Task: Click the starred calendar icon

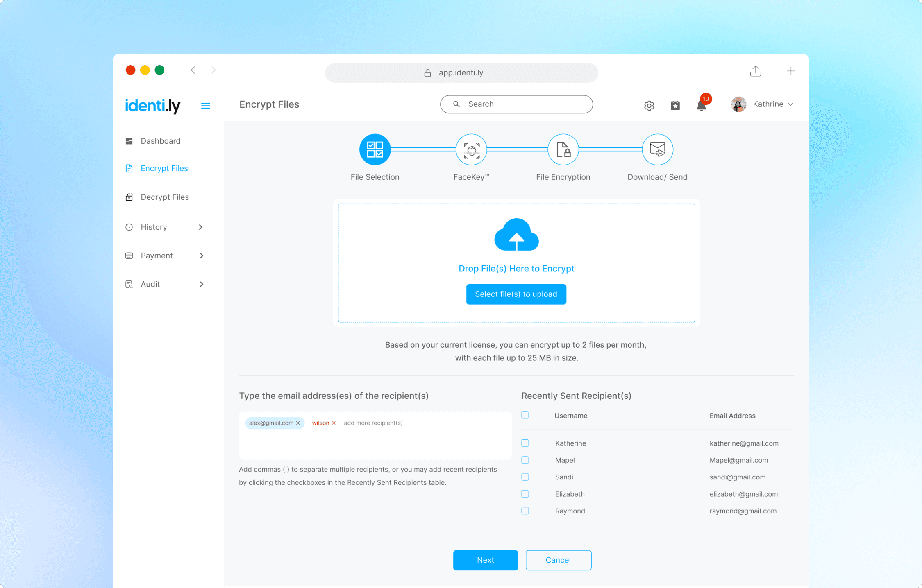Action: pos(675,106)
